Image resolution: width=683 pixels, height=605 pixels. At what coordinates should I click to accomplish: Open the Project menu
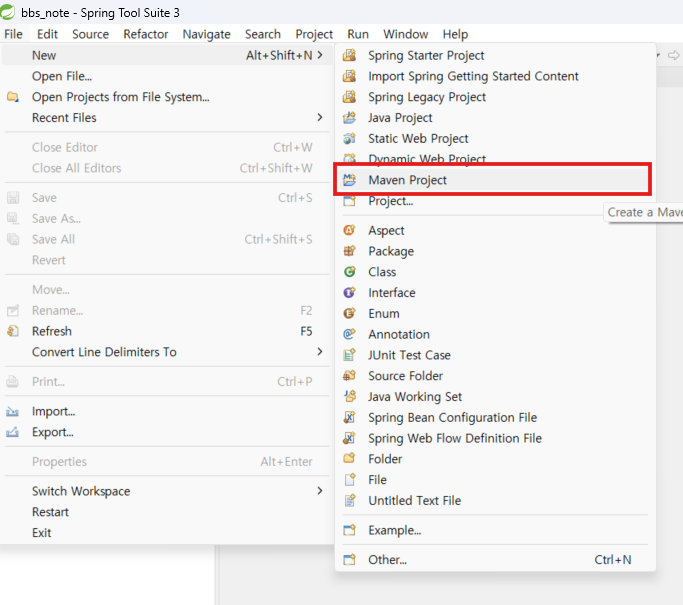coord(314,34)
